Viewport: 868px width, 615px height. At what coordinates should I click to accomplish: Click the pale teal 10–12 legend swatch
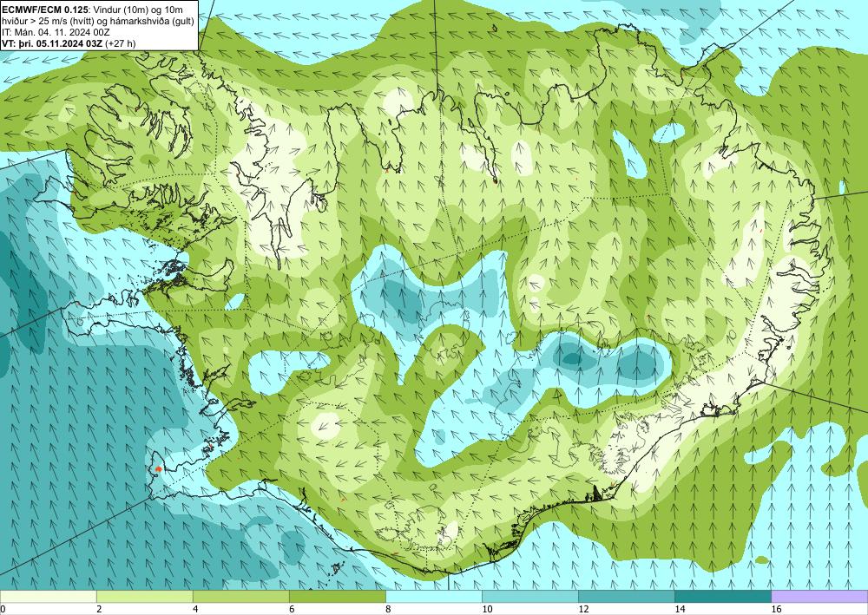pos(530,596)
